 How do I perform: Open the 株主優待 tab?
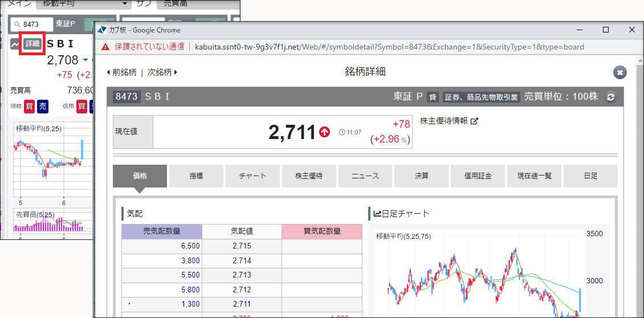[x=309, y=176]
